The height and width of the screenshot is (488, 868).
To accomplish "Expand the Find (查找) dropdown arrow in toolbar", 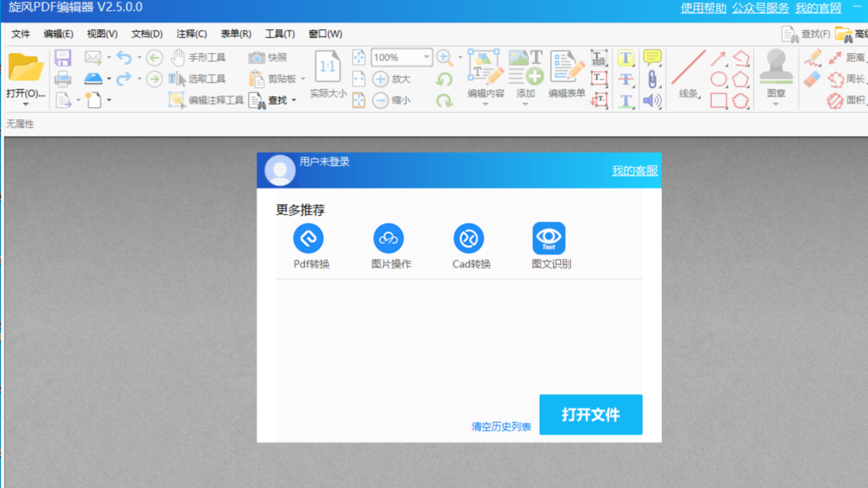I will coord(294,100).
